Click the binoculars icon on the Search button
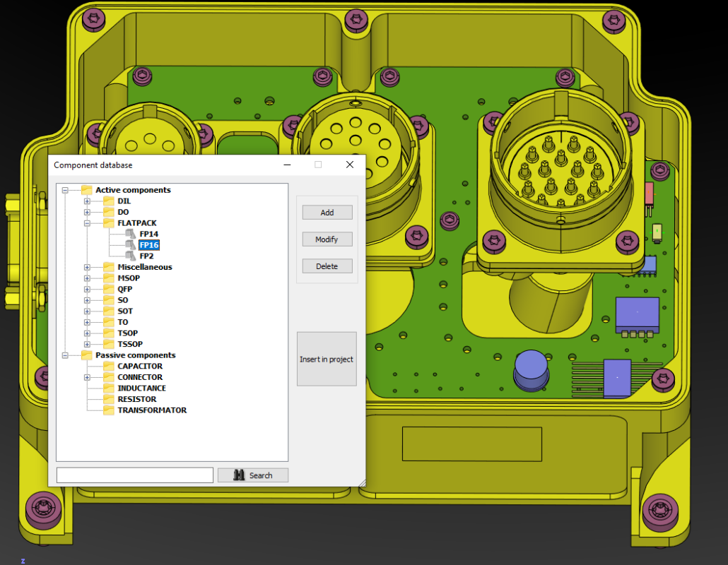Viewport: 728px width, 565px height. (x=241, y=475)
